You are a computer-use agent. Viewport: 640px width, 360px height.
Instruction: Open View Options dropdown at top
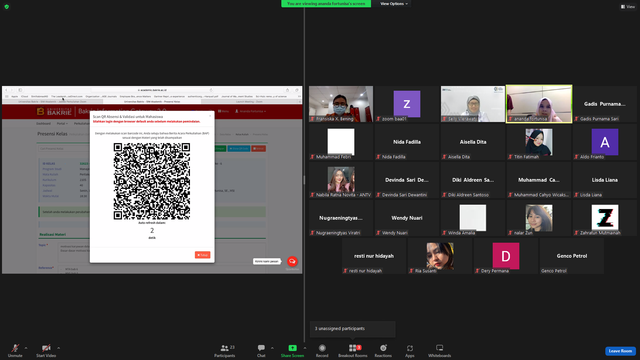tap(394, 4)
